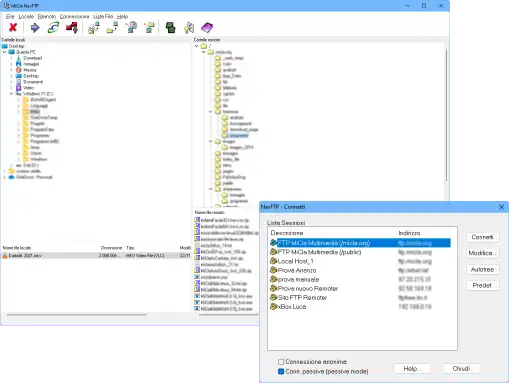
Task: Click the Questo PC computer icon
Action: (12, 52)
